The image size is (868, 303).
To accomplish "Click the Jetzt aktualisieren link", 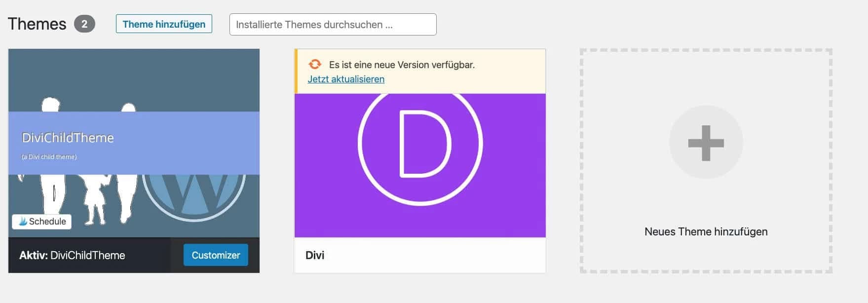I will point(346,79).
